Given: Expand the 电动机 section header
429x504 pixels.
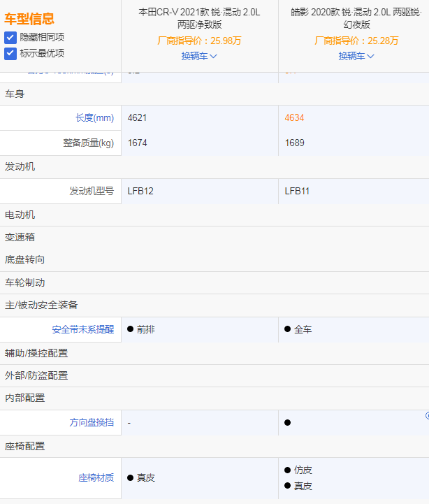Looking at the screenshot, I should 20,215.
